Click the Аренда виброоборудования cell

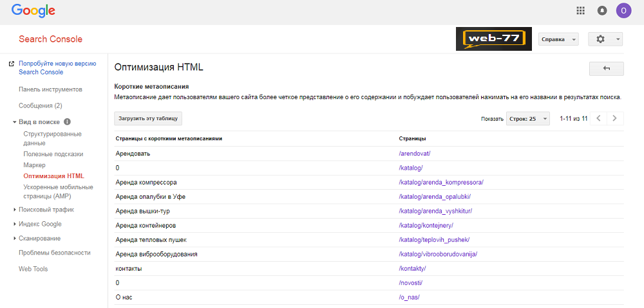click(156, 254)
